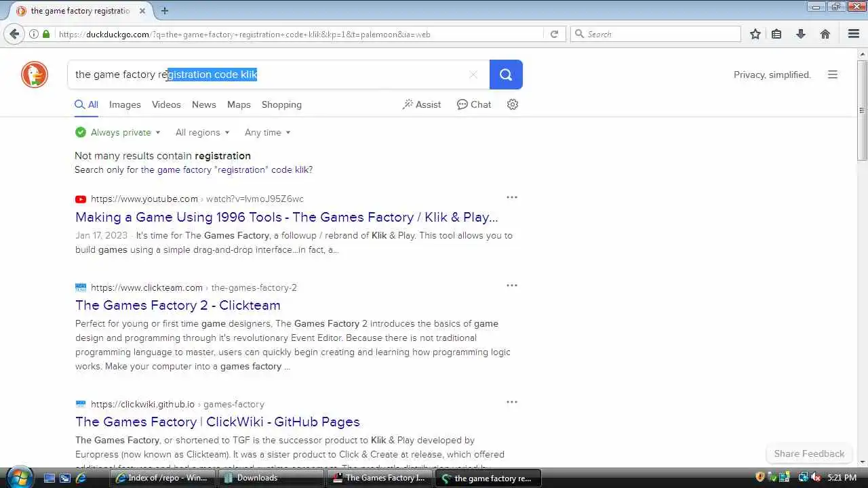This screenshot has width=868, height=488.
Task: Submit search with the blue magnifier button
Action: coord(506,75)
